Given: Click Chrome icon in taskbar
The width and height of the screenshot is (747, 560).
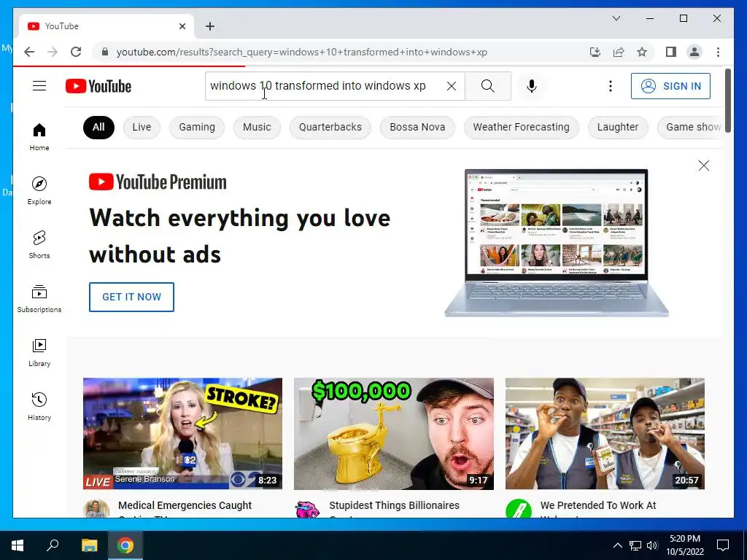Looking at the screenshot, I should (x=125, y=545).
